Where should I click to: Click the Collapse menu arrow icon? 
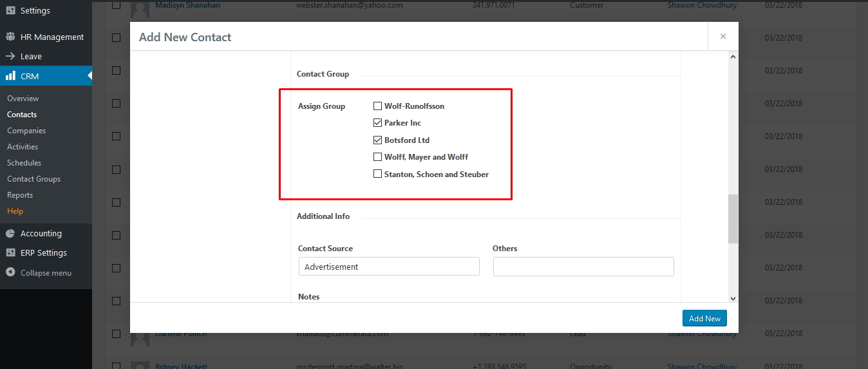(10, 272)
